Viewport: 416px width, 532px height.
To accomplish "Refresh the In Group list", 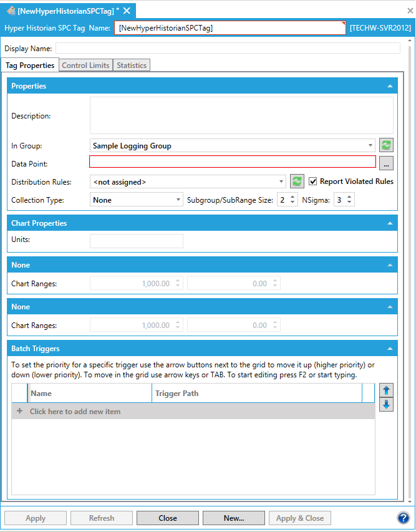I will [x=387, y=145].
